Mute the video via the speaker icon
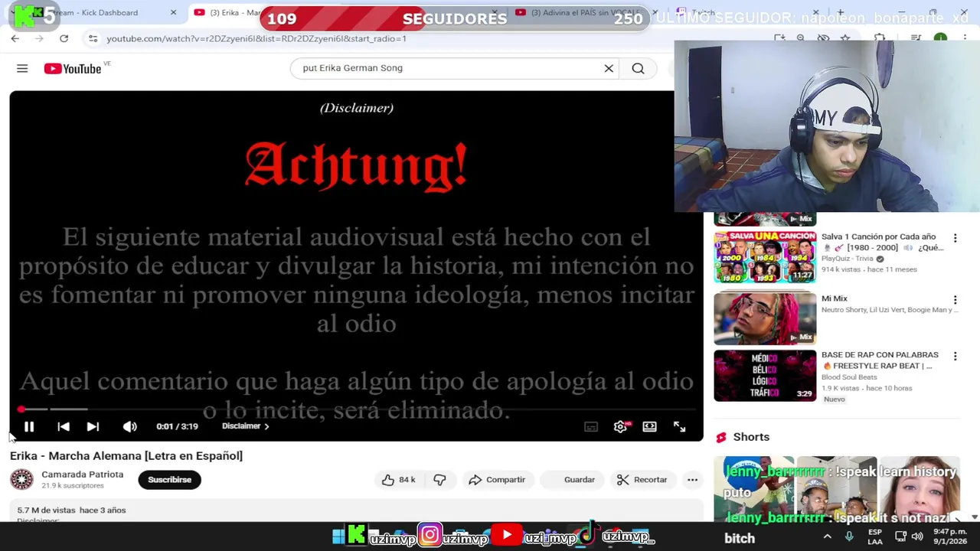980x551 pixels. pos(130,427)
